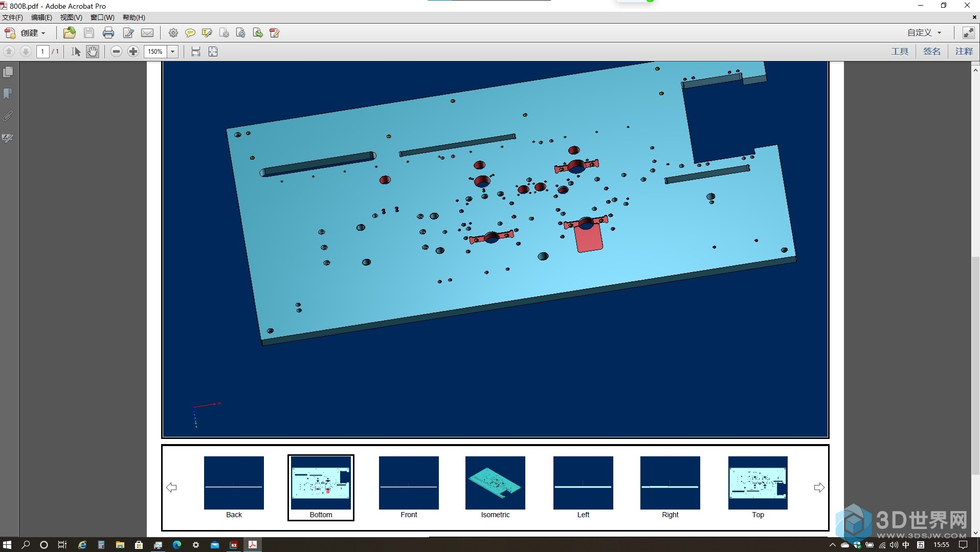Click the delete page icon
Viewport: 980px width, 552px height.
click(x=224, y=33)
